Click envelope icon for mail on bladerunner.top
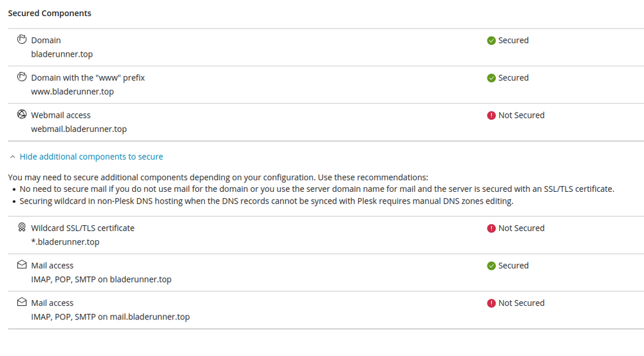644x356 pixels. tap(22, 265)
